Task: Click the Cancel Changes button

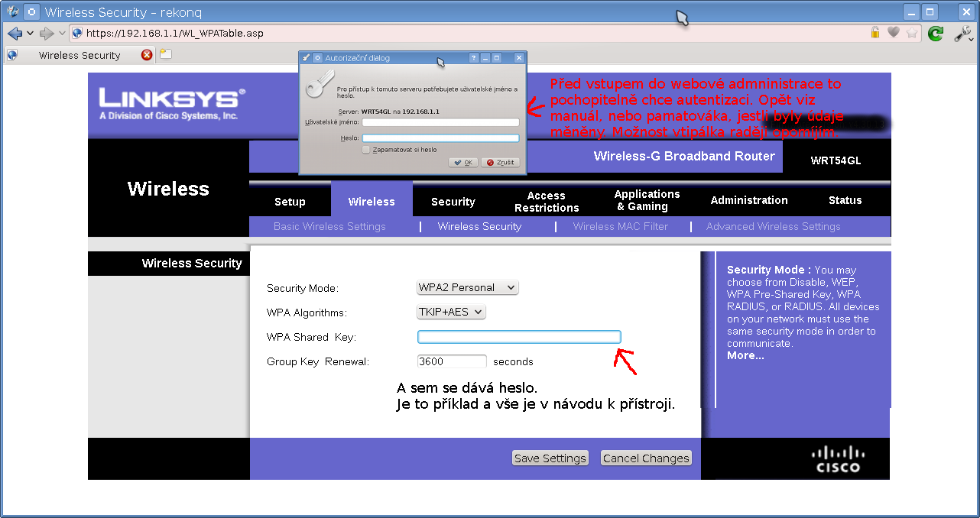Action: (x=646, y=458)
